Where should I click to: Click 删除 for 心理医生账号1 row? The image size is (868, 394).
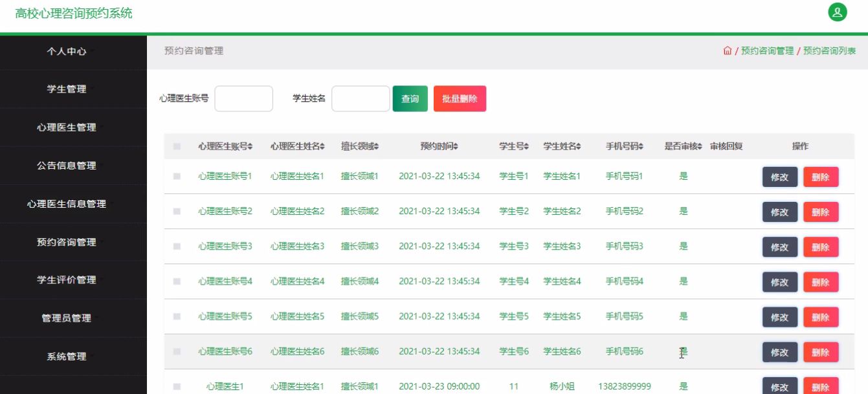tap(821, 177)
